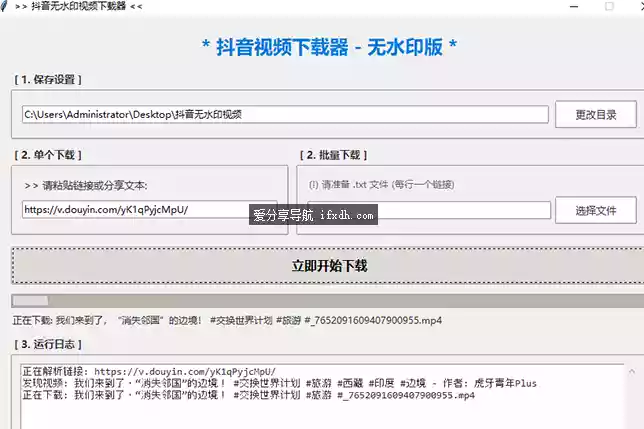
Task: Click the log line 正在下载 ending in .mp4
Action: (248, 395)
